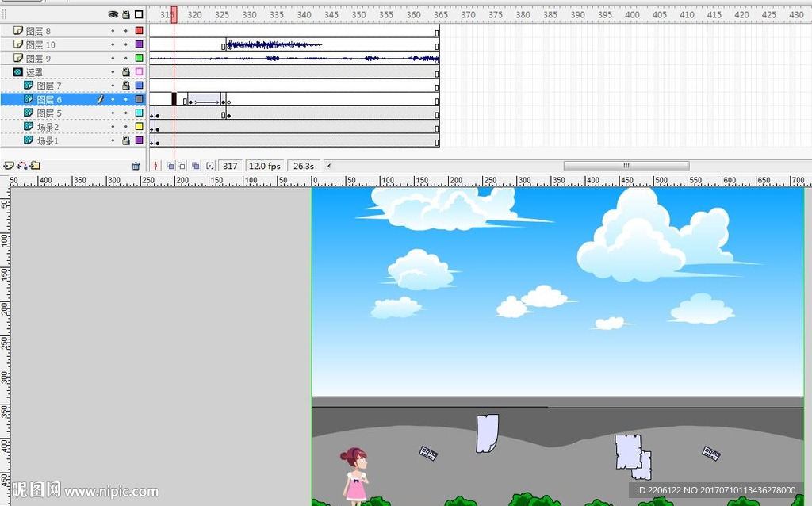Select the 场景1 layer name
812x506 pixels.
click(48, 140)
